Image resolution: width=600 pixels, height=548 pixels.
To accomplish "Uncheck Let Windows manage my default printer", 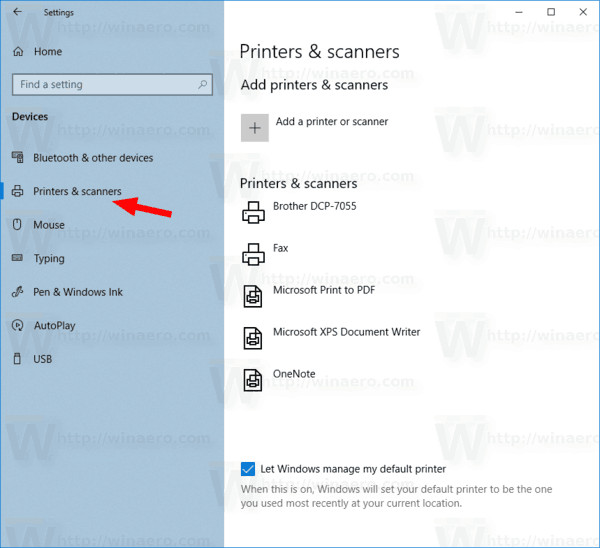I will coord(248,469).
